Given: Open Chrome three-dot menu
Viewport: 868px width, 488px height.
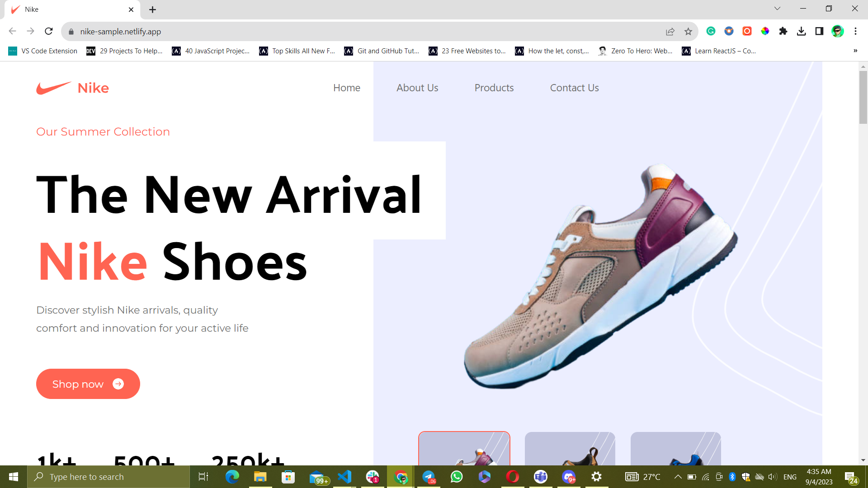Looking at the screenshot, I should click(x=855, y=31).
